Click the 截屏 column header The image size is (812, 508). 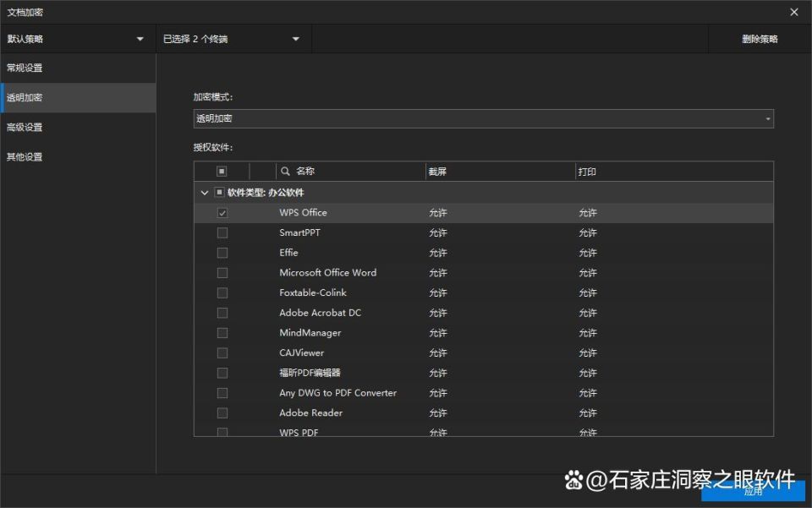(x=437, y=172)
